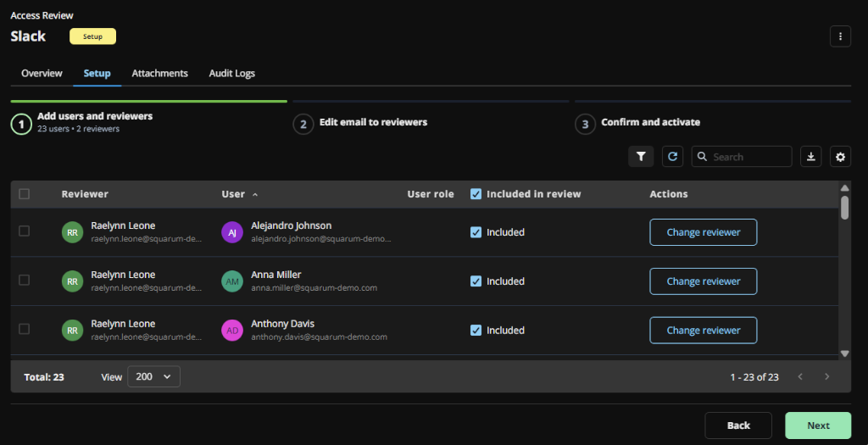This screenshot has height=445, width=868.
Task: Click the green step one progress bar
Action: click(149, 101)
